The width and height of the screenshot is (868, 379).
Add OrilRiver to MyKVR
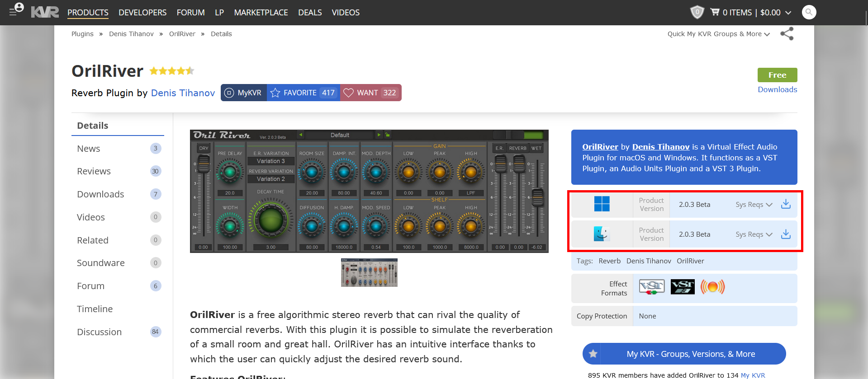[244, 93]
